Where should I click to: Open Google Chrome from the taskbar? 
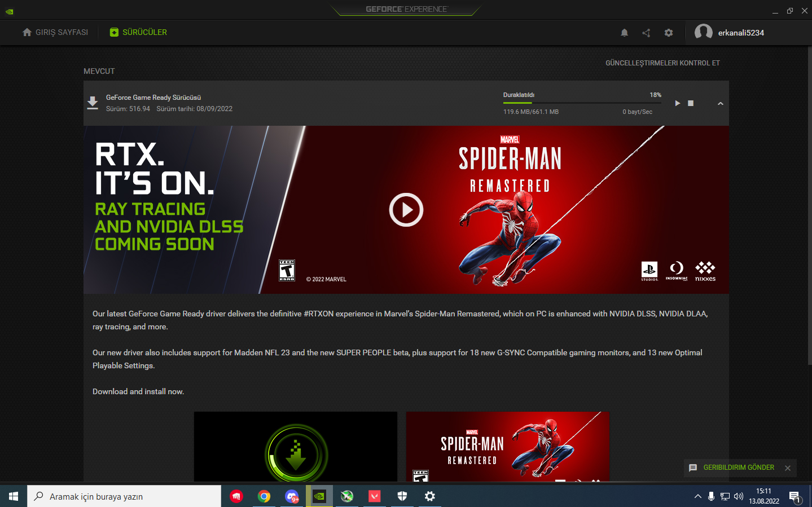pos(264,496)
